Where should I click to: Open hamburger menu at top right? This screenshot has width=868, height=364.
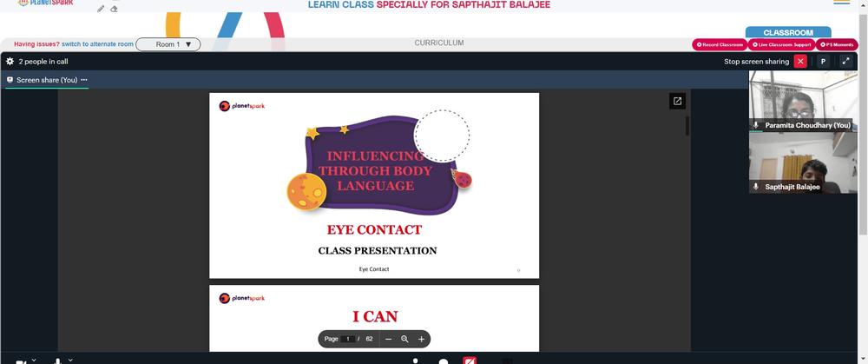pyautogui.click(x=841, y=3)
